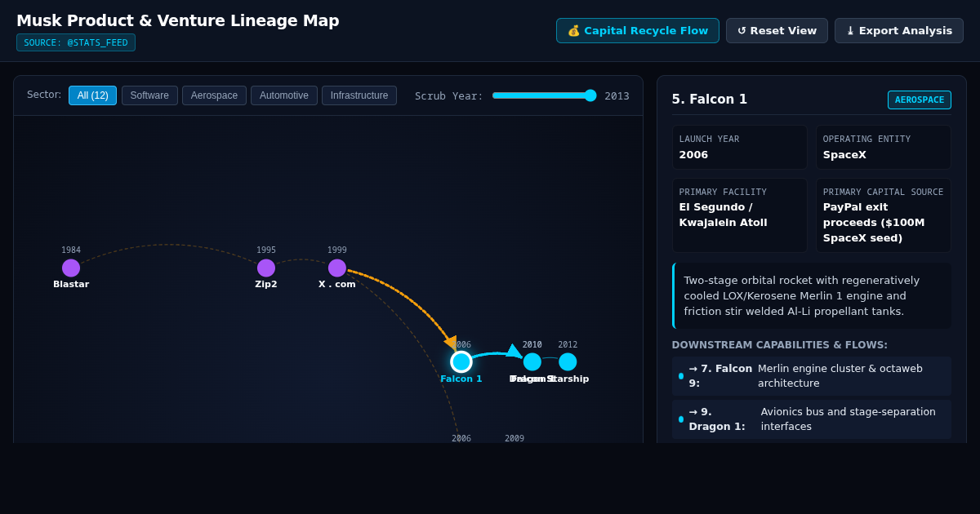The image size is (980, 514).
Task: Select the All (12) sector filter
Action: point(92,95)
